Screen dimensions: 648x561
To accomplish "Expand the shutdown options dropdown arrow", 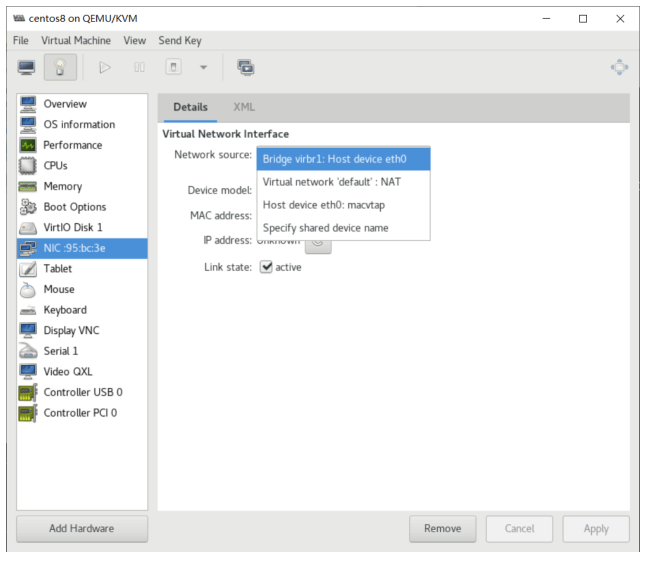I will click(x=203, y=67).
